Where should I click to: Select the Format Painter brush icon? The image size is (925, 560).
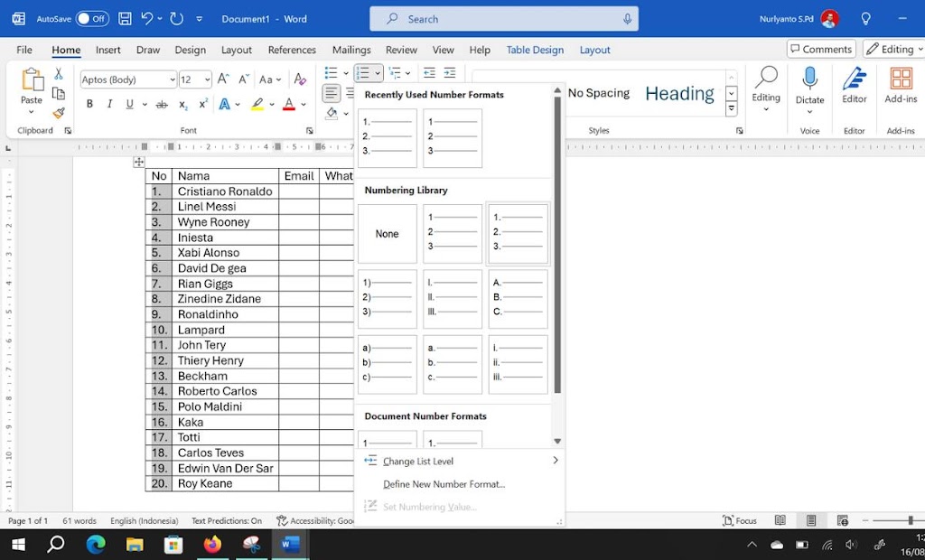[59, 113]
